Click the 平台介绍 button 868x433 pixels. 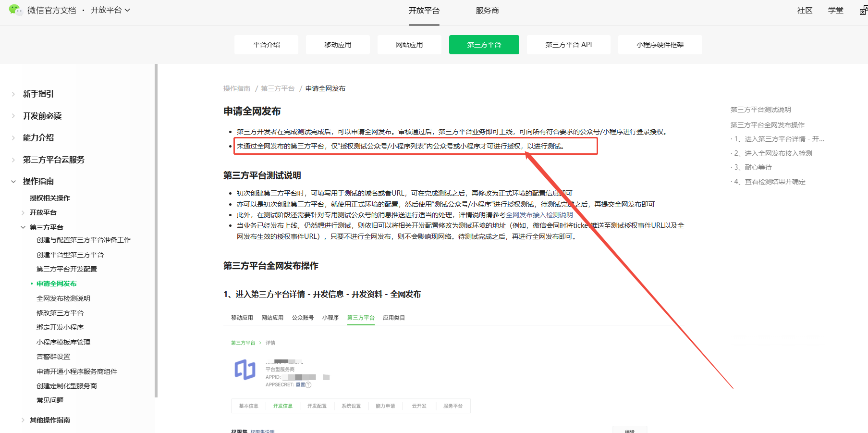click(266, 45)
